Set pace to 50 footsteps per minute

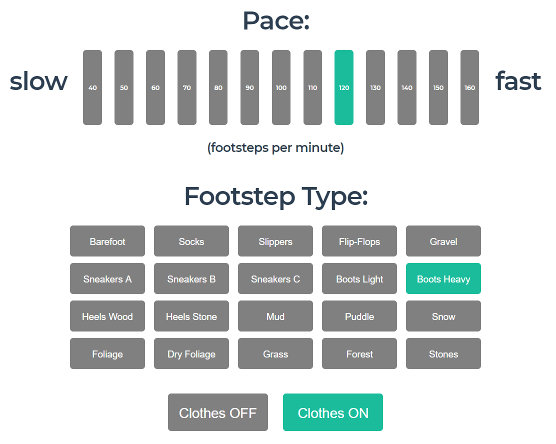(124, 88)
